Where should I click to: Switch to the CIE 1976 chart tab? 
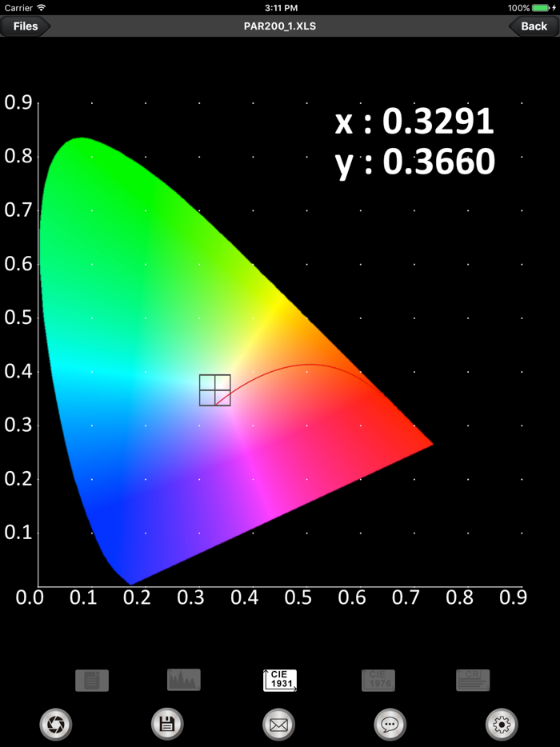pos(378,681)
